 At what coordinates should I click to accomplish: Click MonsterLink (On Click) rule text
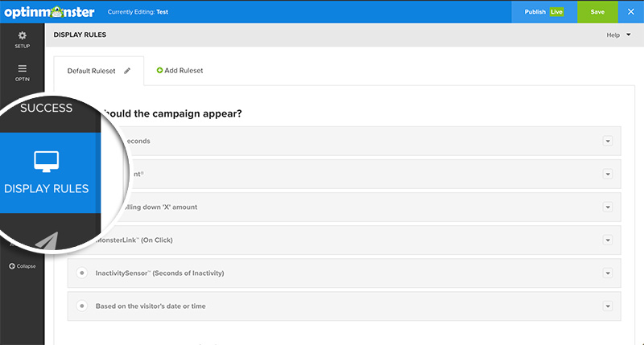[x=134, y=240]
